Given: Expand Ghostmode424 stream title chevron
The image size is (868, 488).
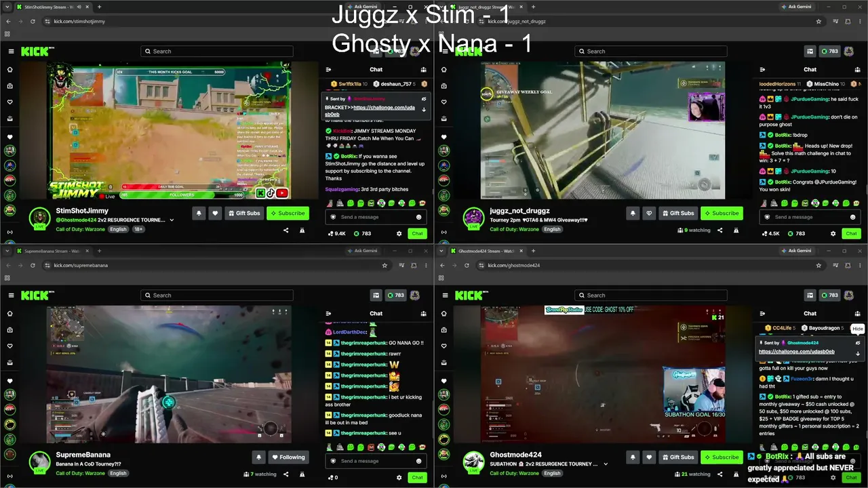Looking at the screenshot, I should (606, 464).
